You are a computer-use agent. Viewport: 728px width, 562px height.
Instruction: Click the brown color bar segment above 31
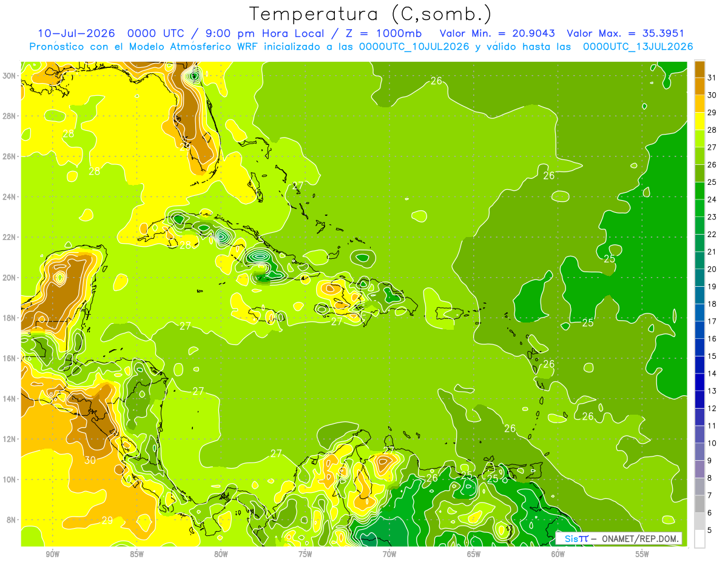point(699,69)
